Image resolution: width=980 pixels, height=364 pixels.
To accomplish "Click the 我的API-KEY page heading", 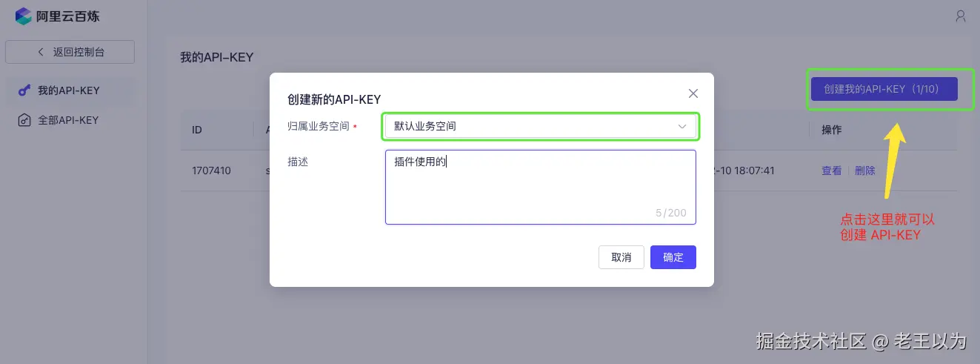I will 218,57.
